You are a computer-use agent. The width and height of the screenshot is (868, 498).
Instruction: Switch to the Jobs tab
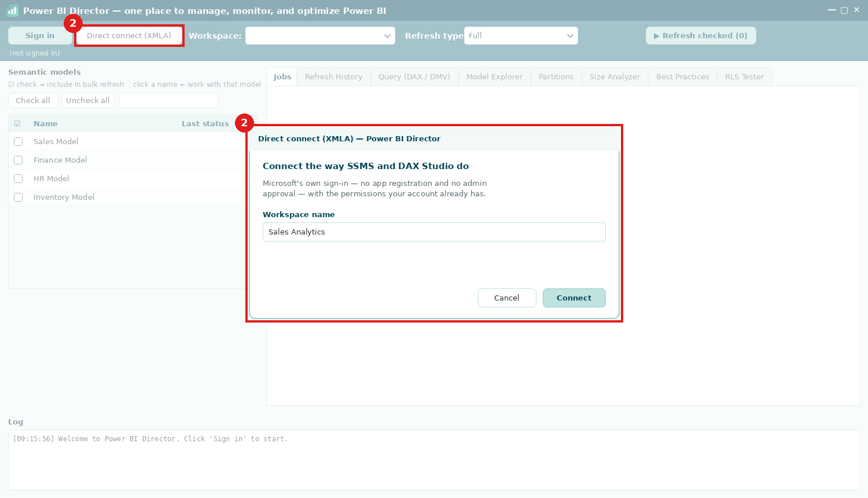pyautogui.click(x=282, y=77)
